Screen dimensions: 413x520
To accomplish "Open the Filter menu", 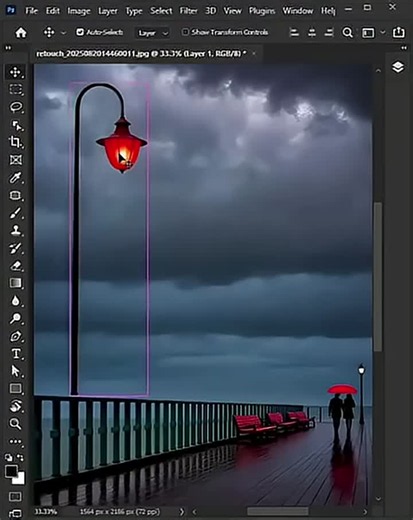I will pos(188,11).
